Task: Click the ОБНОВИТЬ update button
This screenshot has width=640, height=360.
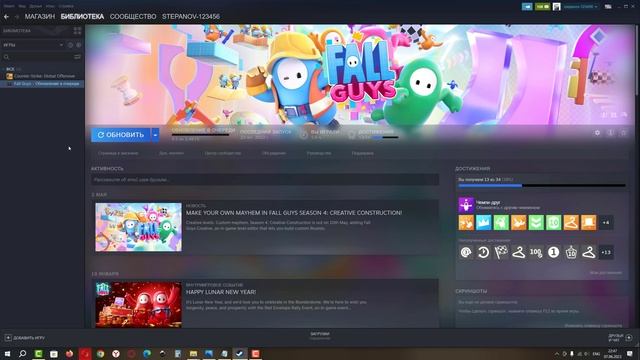Action: 121,135
